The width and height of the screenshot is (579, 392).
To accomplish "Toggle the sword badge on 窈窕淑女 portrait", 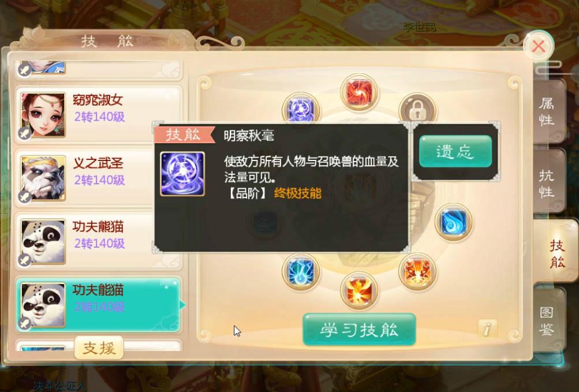I will coord(25,133).
